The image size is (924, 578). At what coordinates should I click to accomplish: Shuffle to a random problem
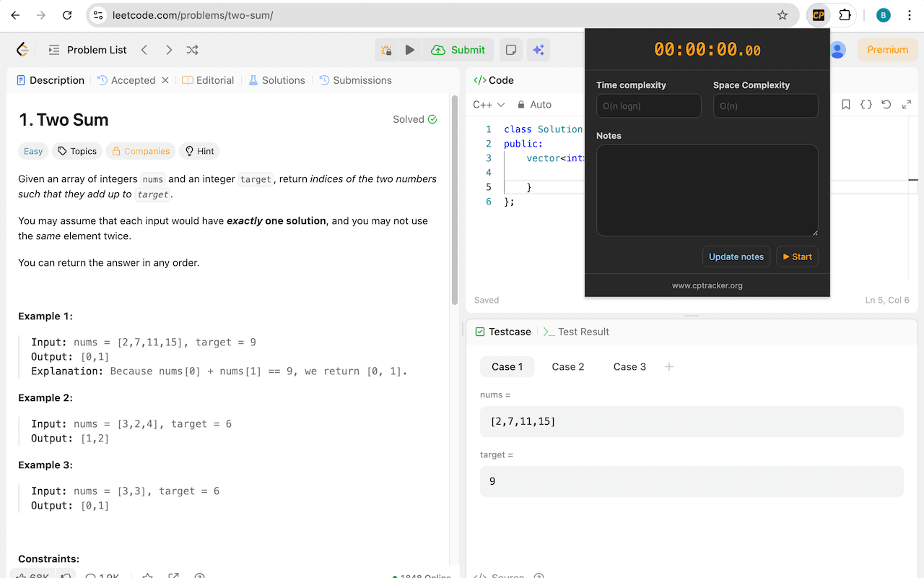click(191, 50)
